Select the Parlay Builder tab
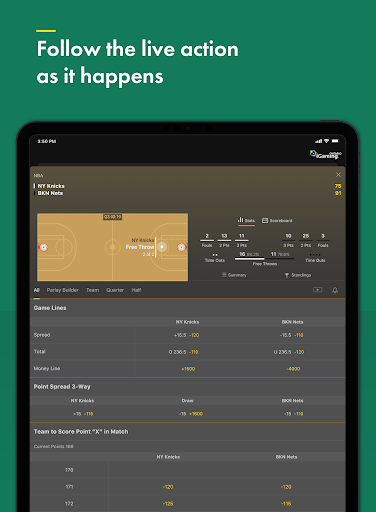Image resolution: width=376 pixels, height=512 pixels. pos(63,290)
